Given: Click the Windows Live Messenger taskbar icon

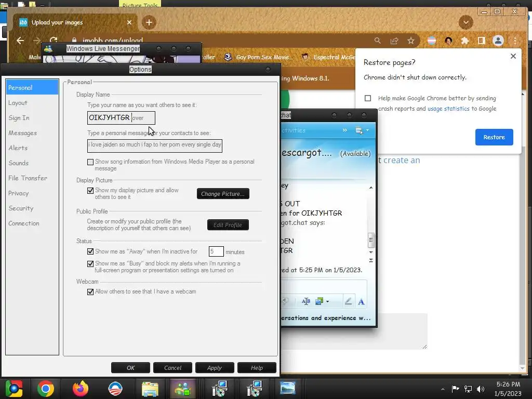Looking at the screenshot, I should click(183, 389).
